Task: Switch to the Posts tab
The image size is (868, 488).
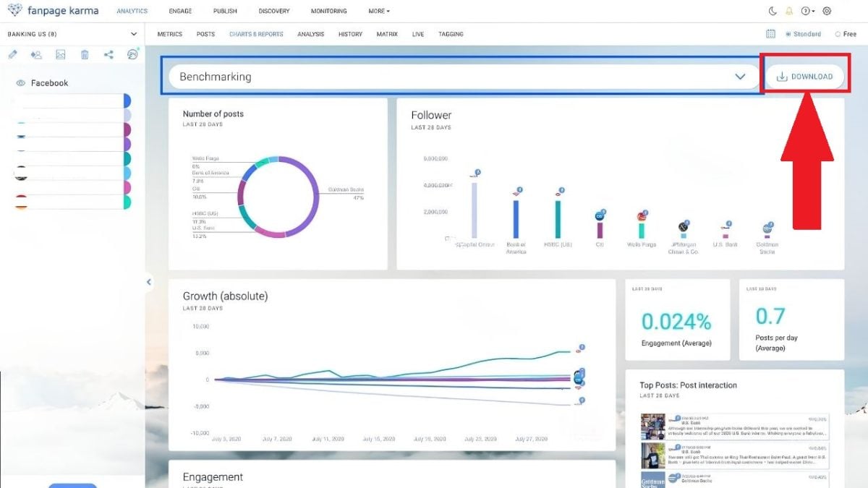Action: [205, 34]
